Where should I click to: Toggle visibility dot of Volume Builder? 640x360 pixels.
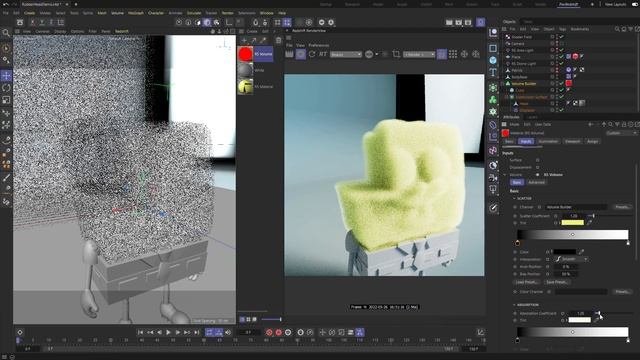(x=557, y=83)
